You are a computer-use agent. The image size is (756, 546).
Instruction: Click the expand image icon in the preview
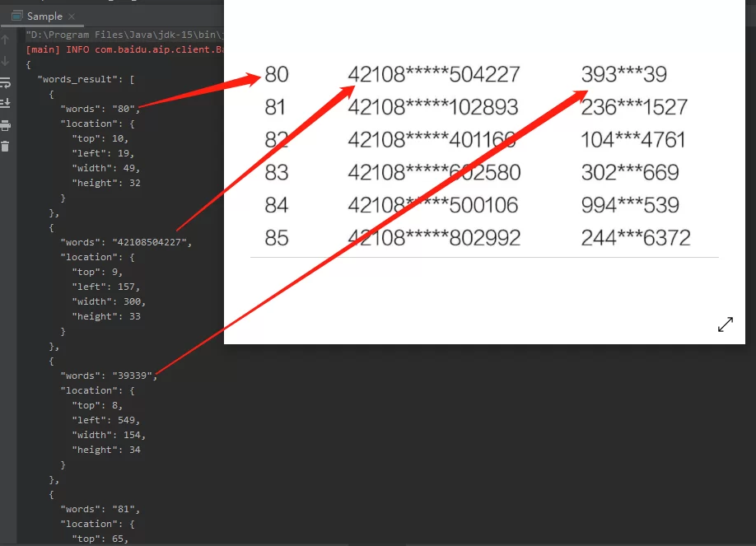(726, 324)
